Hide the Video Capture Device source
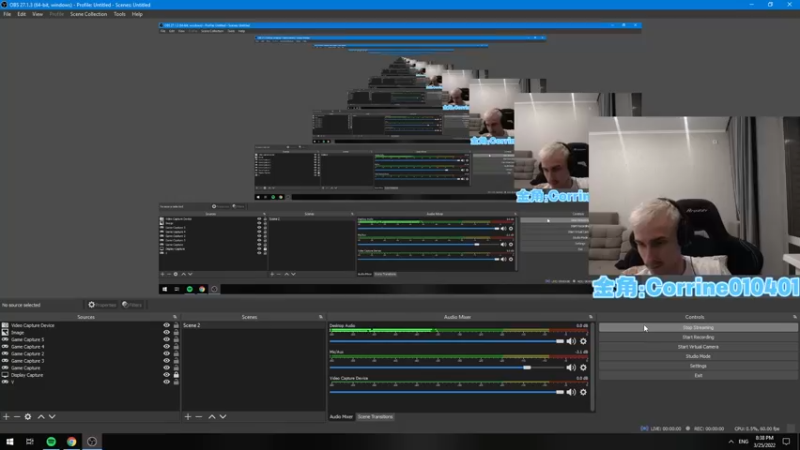Viewport: 800px width, 450px height. (x=166, y=325)
